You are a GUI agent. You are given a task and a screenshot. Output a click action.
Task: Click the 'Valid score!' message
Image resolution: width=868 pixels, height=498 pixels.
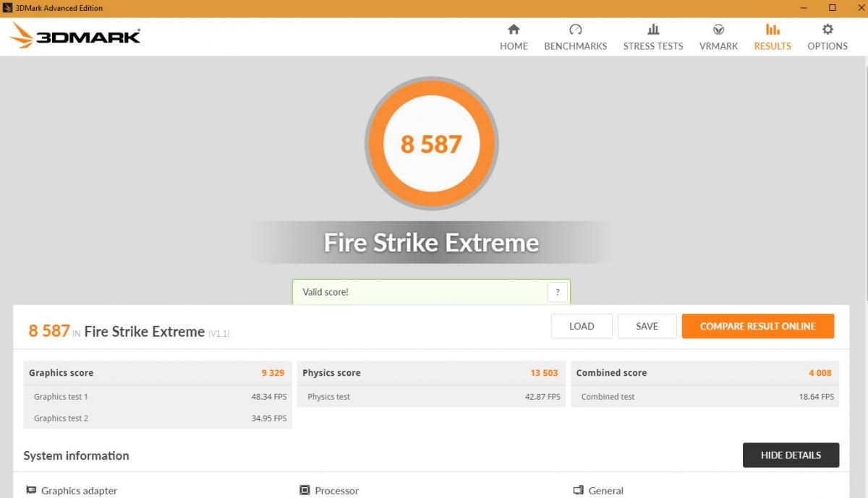tap(325, 292)
